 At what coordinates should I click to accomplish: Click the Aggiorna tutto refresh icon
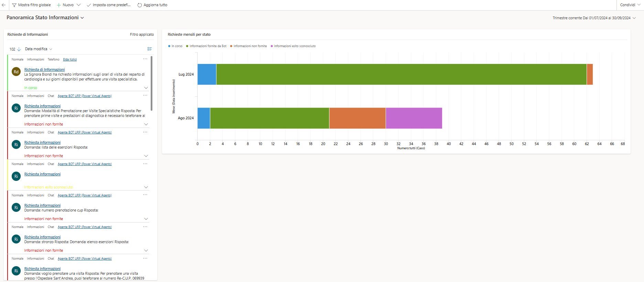[140, 5]
